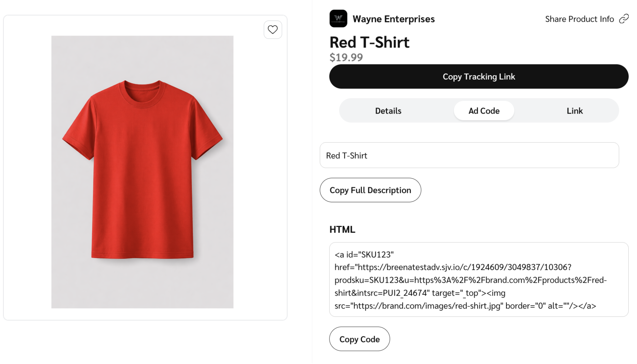This screenshot has height=364, width=637.
Task: Click the href tracking URL in HTML code
Action: click(x=453, y=267)
